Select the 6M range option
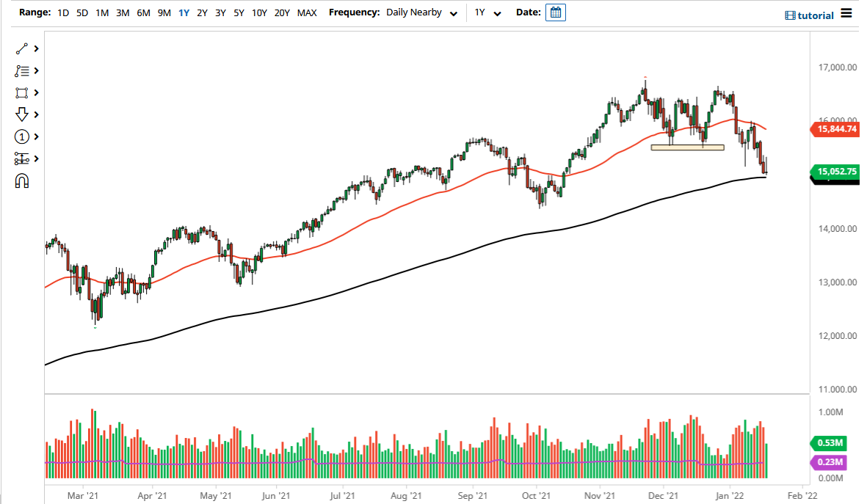This screenshot has height=504, width=867. coord(143,12)
